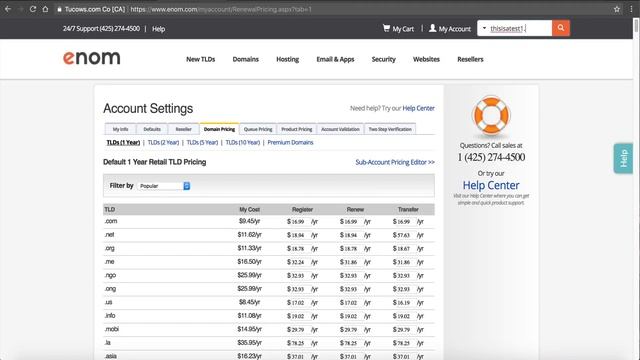The image size is (640, 360).
Task: Edit .ngo Transfer price field
Action: [x=406, y=276]
